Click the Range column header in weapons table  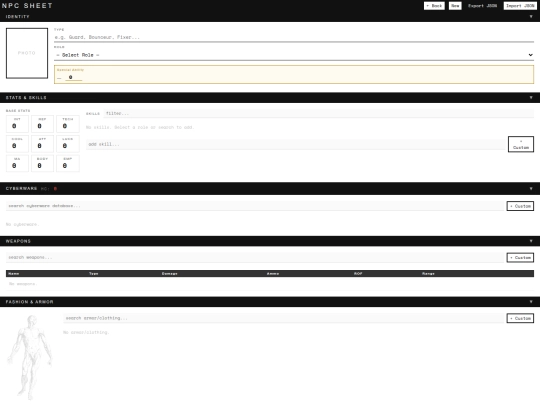428,273
